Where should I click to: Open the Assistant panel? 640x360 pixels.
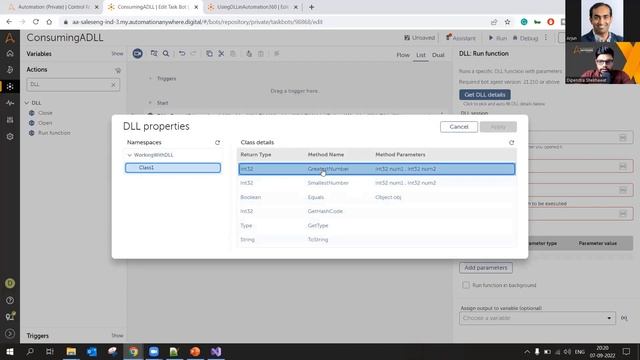[x=460, y=38]
